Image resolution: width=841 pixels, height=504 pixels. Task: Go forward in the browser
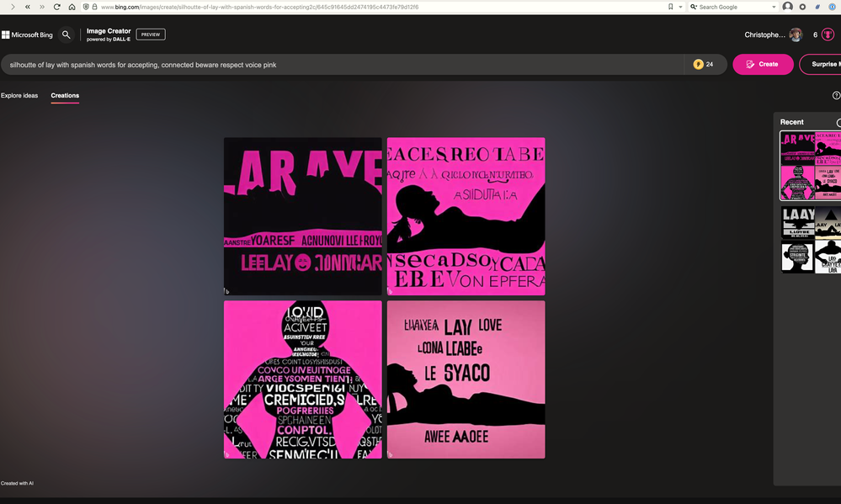click(13, 7)
